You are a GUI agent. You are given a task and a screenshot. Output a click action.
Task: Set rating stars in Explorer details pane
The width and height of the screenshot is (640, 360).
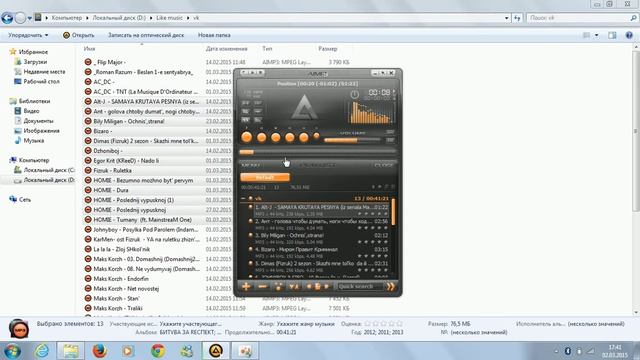point(383,324)
